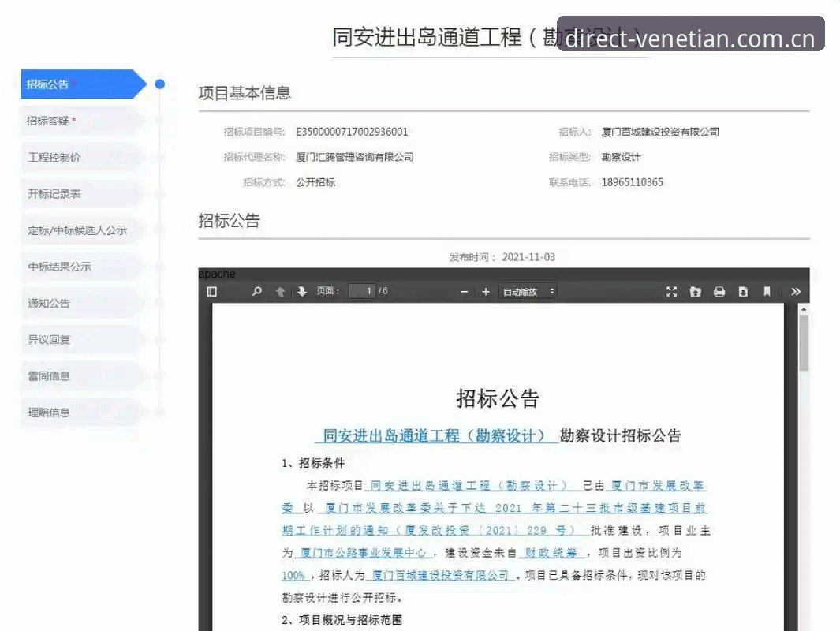
Task: Click underlined 财政统筹 text in PDF
Action: [x=551, y=553]
